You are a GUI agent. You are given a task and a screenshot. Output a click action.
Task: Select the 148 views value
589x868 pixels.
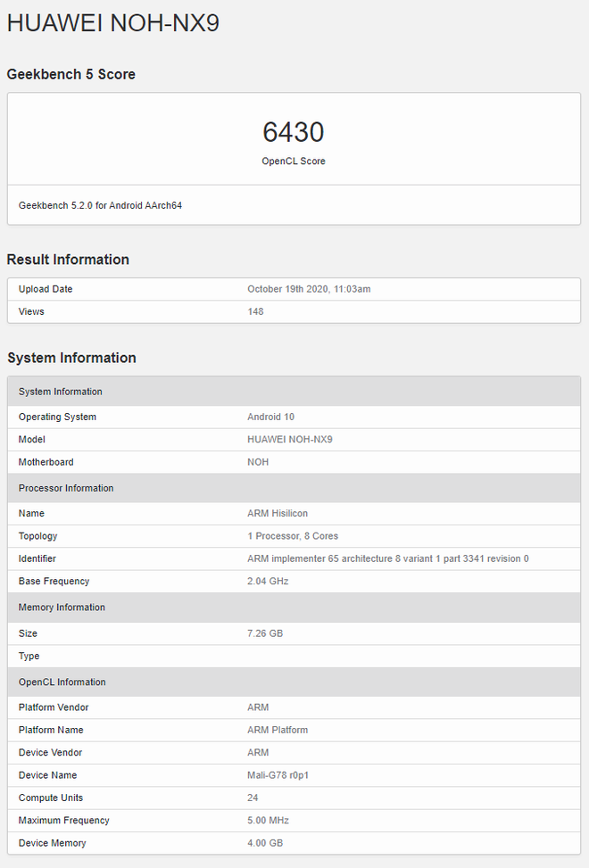(255, 311)
